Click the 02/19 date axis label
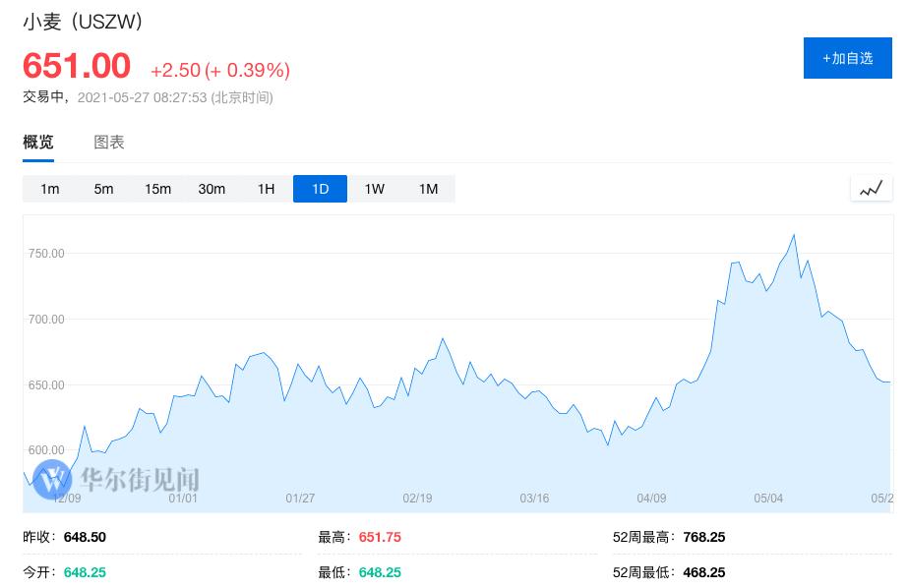 coord(417,499)
